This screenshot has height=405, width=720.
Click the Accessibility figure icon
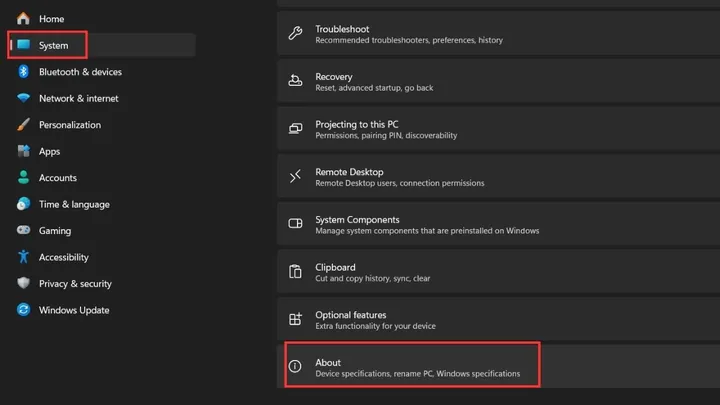pos(23,257)
